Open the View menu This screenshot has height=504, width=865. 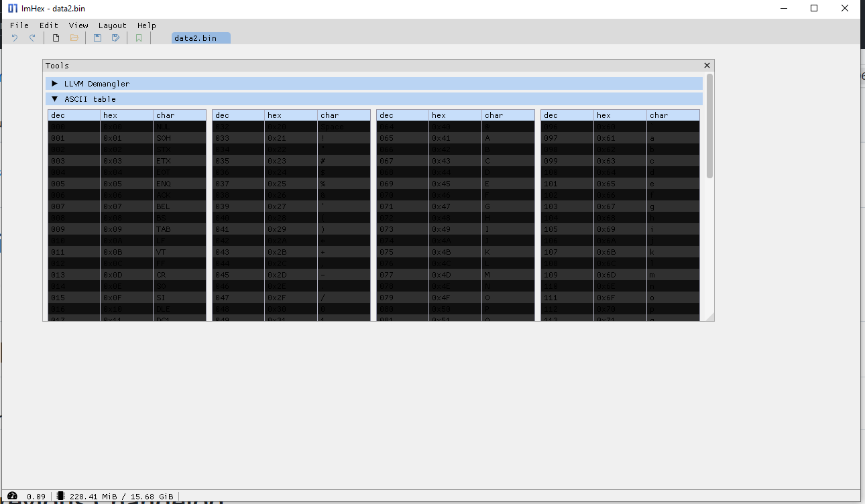78,25
